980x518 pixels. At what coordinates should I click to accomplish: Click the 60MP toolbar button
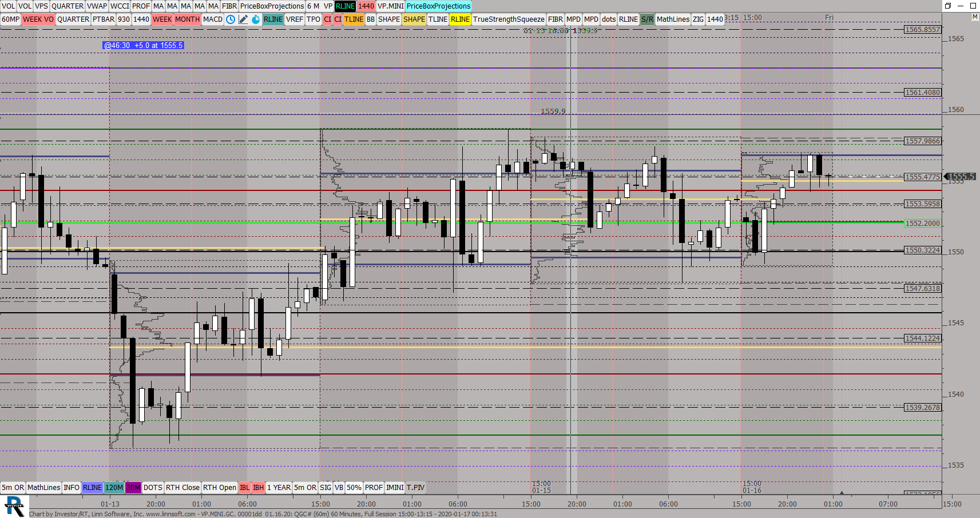pos(11,19)
